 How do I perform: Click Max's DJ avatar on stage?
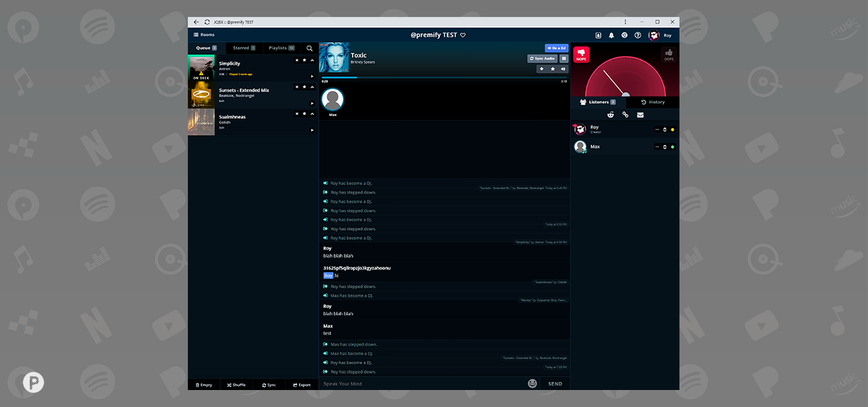(332, 100)
